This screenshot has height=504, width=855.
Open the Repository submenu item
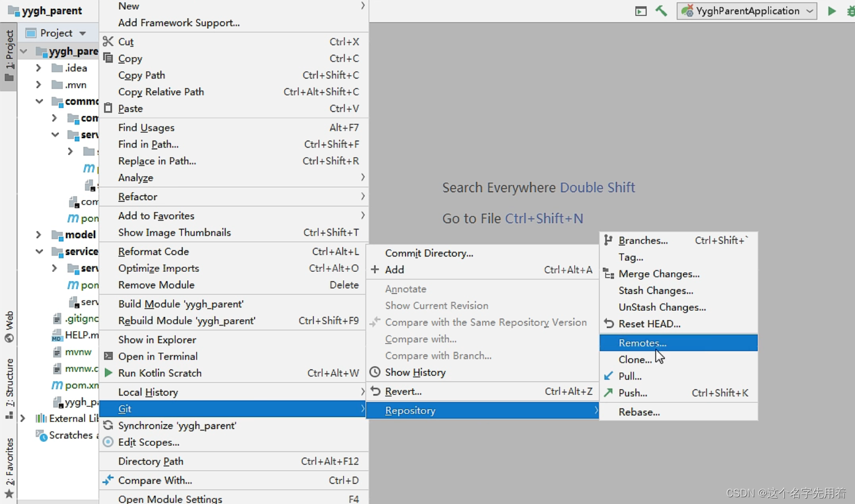(x=482, y=410)
